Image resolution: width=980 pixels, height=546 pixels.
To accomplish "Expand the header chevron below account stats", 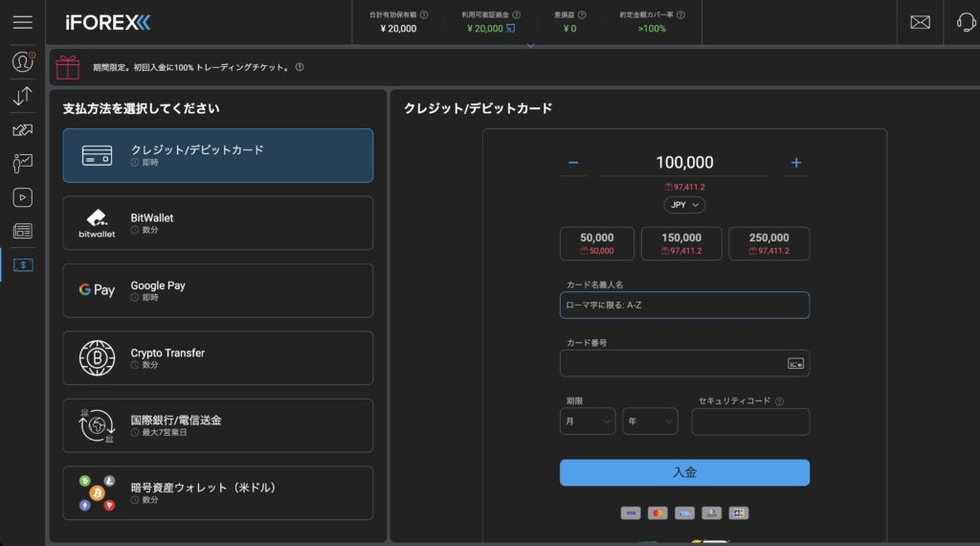I will point(530,45).
